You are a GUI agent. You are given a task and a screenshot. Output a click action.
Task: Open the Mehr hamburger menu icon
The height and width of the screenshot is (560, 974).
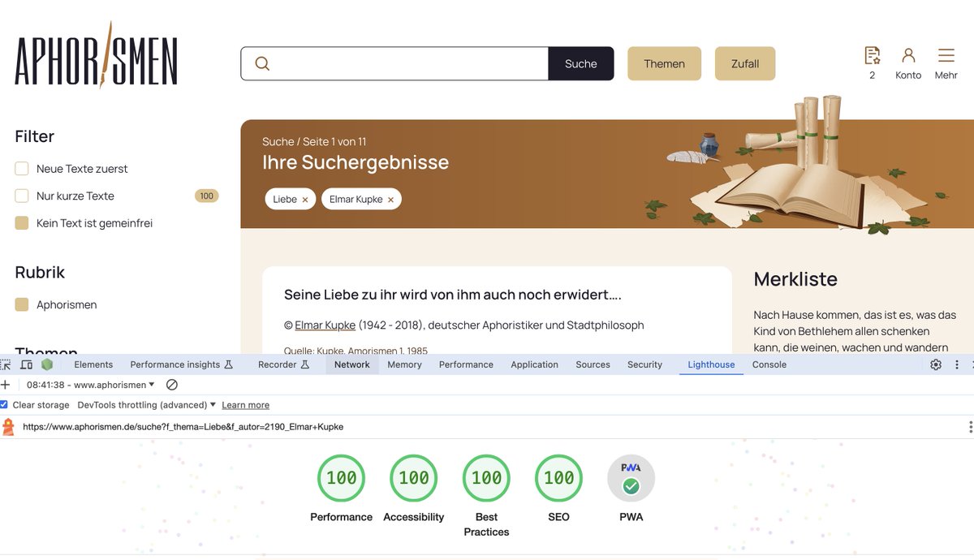tap(946, 55)
